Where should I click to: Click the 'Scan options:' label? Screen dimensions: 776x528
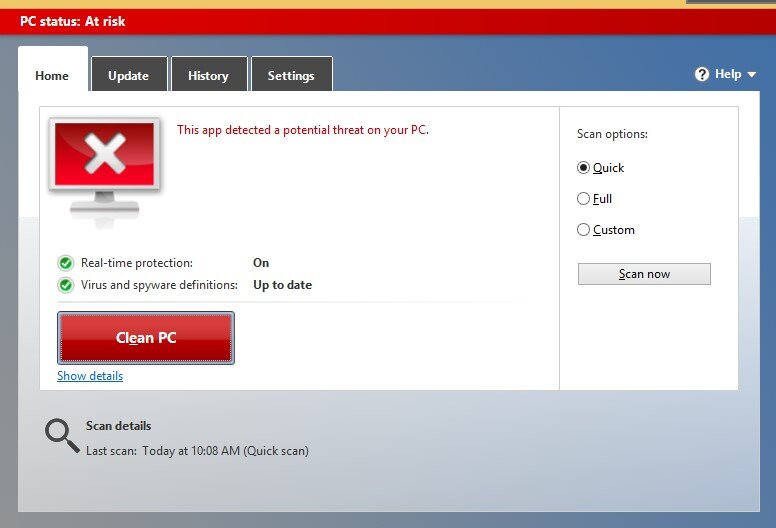pyautogui.click(x=612, y=134)
